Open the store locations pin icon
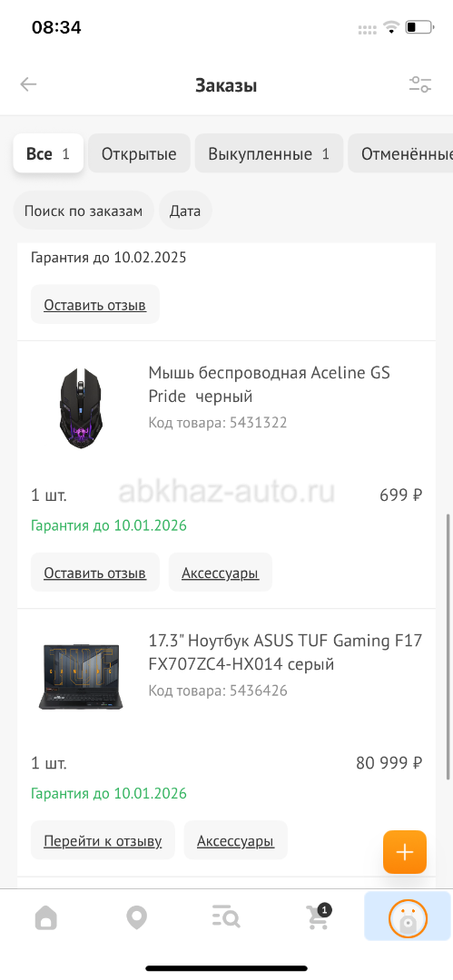The image size is (453, 980). [x=136, y=918]
